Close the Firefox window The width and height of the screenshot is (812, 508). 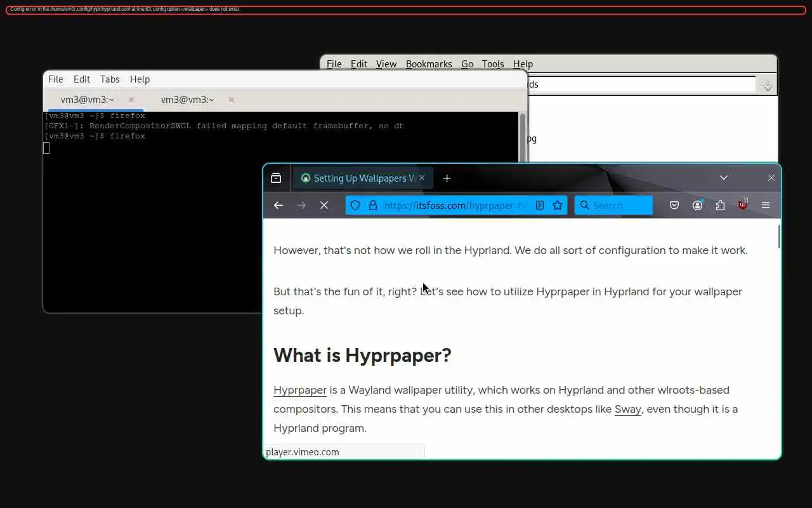point(771,178)
